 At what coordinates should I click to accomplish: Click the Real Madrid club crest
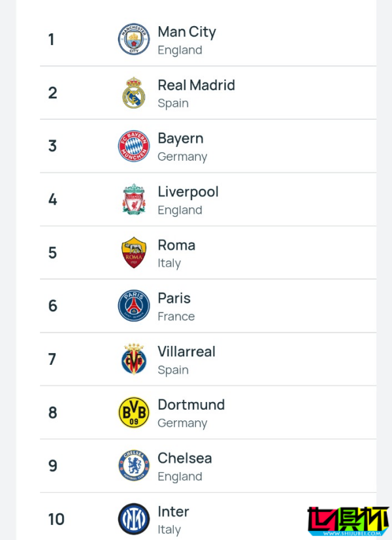(x=134, y=92)
